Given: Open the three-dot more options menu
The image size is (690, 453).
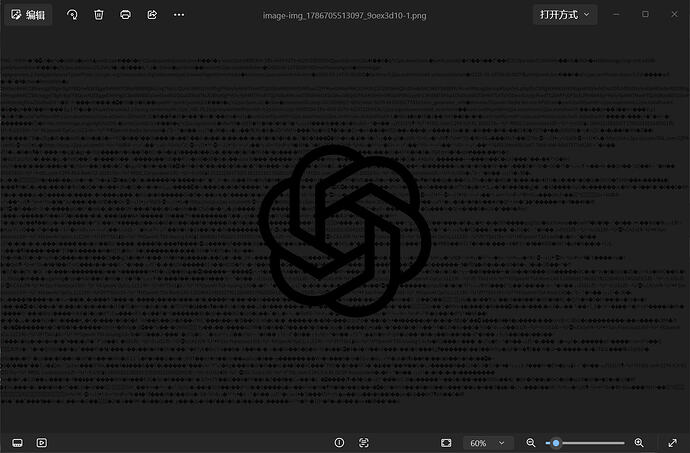Looking at the screenshot, I should (179, 15).
